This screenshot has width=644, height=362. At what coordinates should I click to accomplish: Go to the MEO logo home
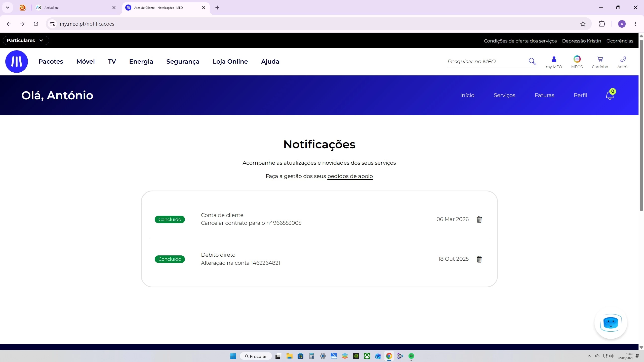(x=17, y=62)
